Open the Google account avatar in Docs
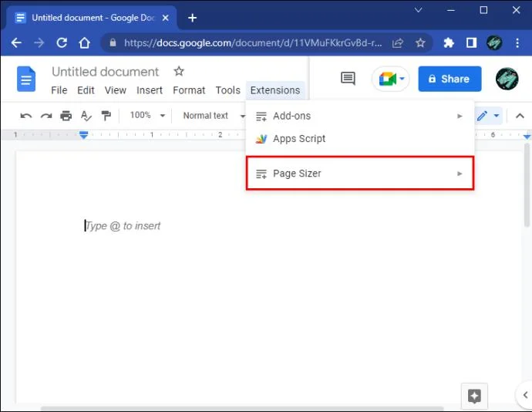Image resolution: width=532 pixels, height=412 pixels. coord(507,79)
